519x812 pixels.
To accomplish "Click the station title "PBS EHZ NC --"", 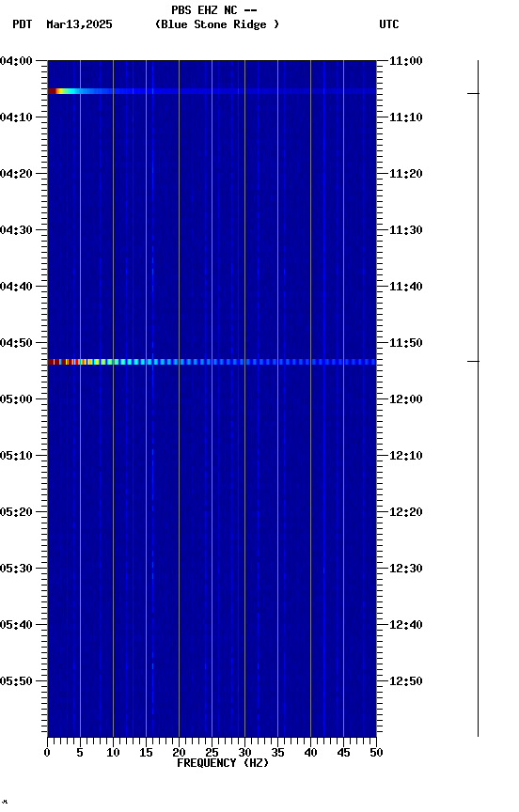I will click(214, 10).
